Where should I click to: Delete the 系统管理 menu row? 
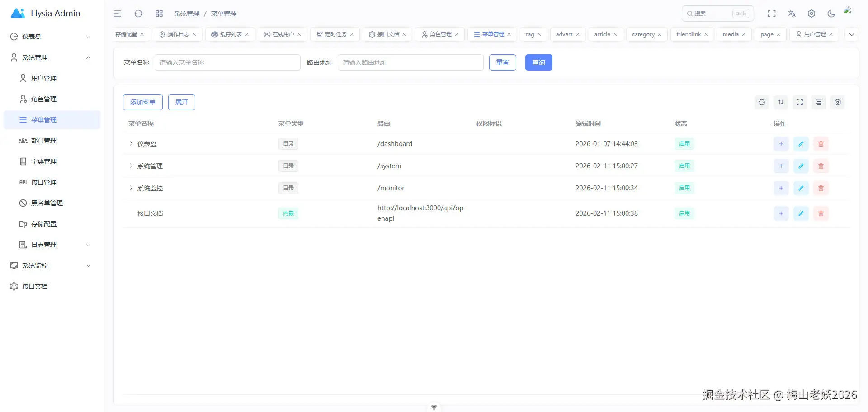821,166
